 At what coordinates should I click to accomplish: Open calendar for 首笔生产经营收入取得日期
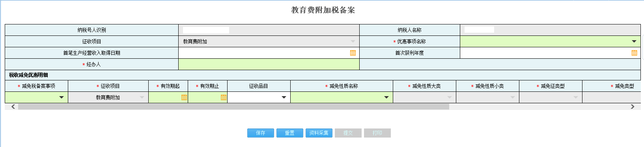coord(353,53)
